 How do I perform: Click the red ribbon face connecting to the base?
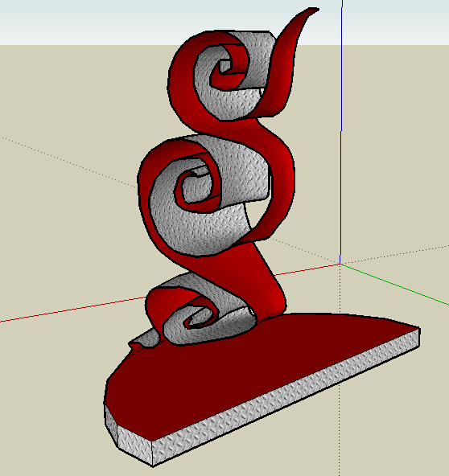262,282
